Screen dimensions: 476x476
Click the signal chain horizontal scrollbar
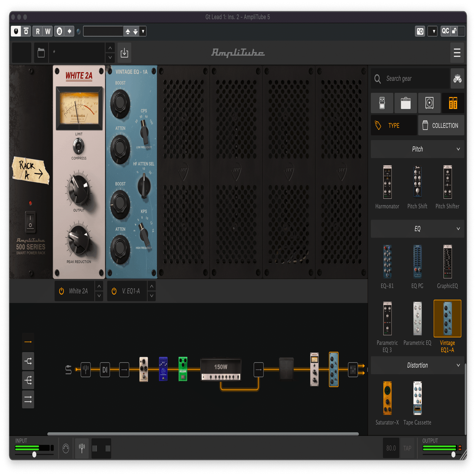203,434
